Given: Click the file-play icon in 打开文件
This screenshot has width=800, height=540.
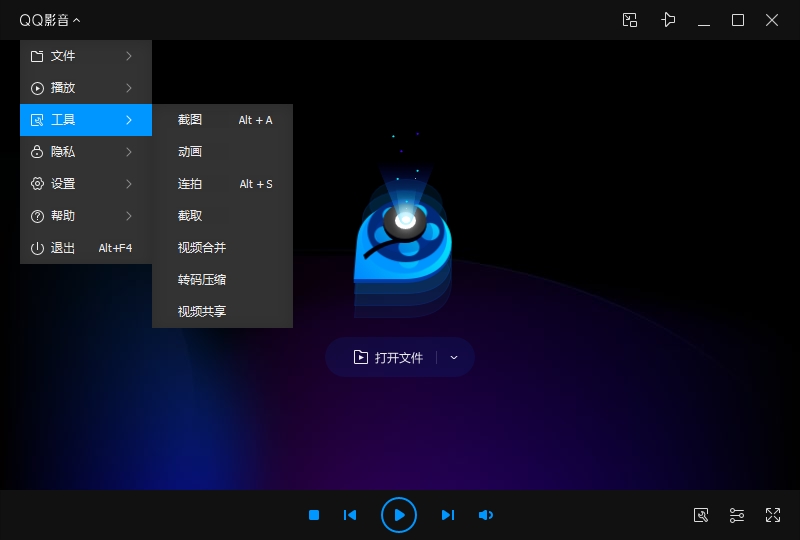Looking at the screenshot, I should (x=361, y=357).
